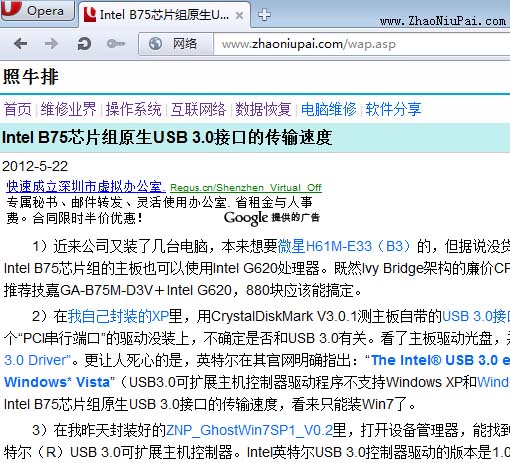Open password manager key icon
This screenshot has height=463, width=510.
coord(116,44)
